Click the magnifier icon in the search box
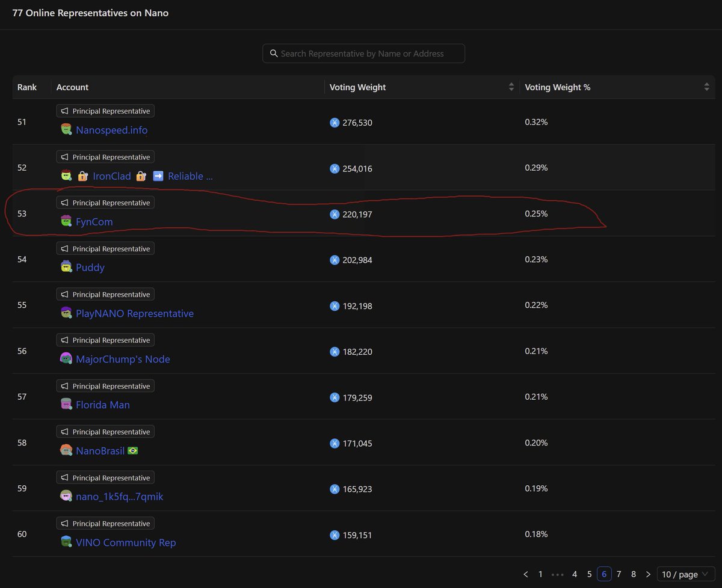This screenshot has height=588, width=722. [x=274, y=54]
